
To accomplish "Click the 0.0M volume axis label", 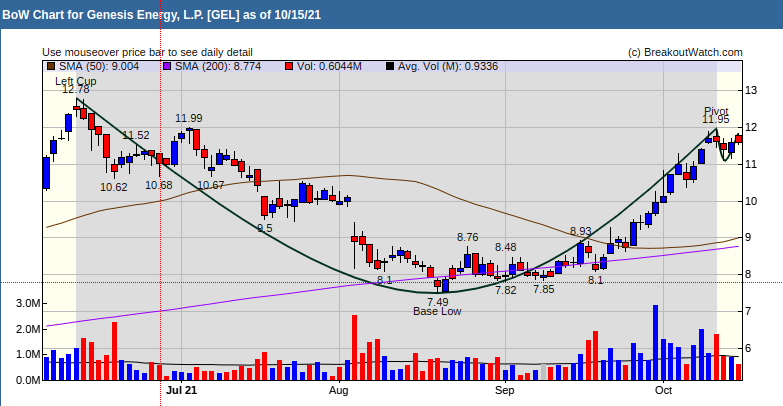I will point(28,380).
